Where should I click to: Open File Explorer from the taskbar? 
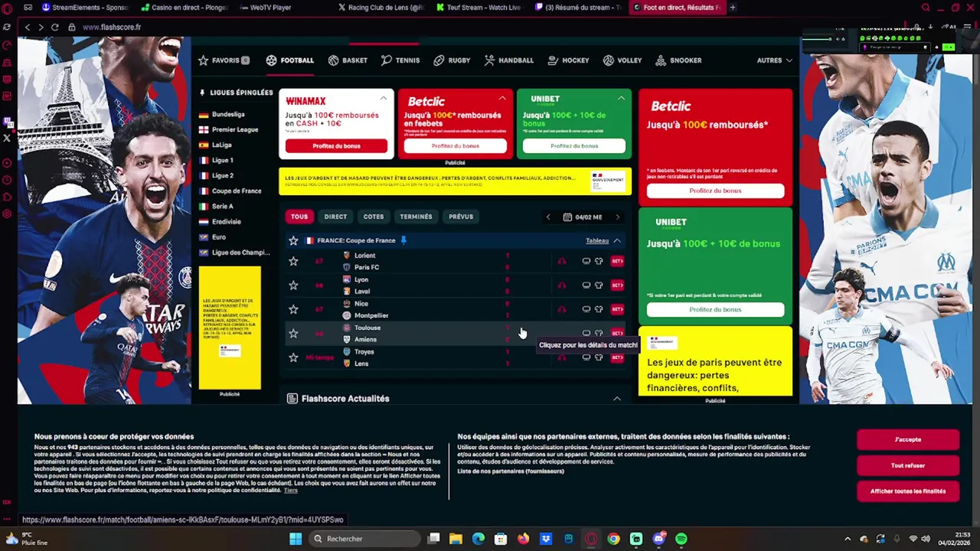tap(456, 539)
